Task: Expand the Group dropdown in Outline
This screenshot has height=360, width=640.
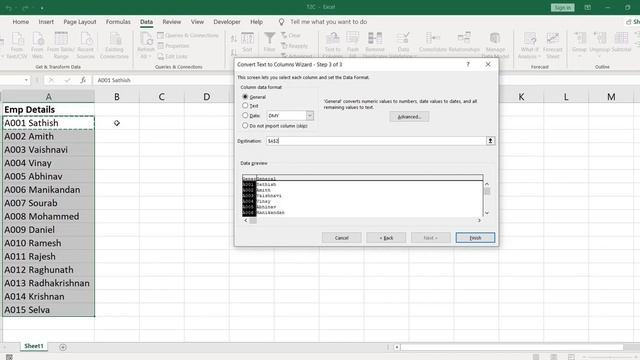Action: 579,56
